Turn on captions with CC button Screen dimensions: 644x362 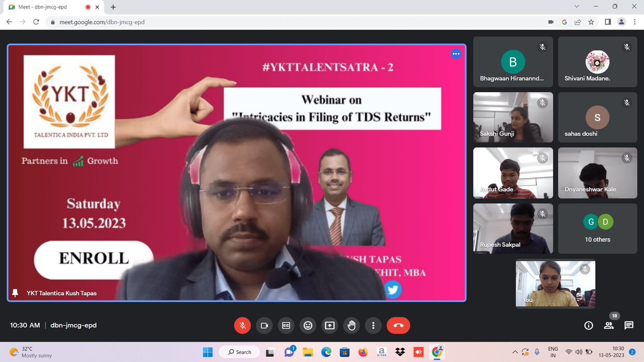point(286,325)
